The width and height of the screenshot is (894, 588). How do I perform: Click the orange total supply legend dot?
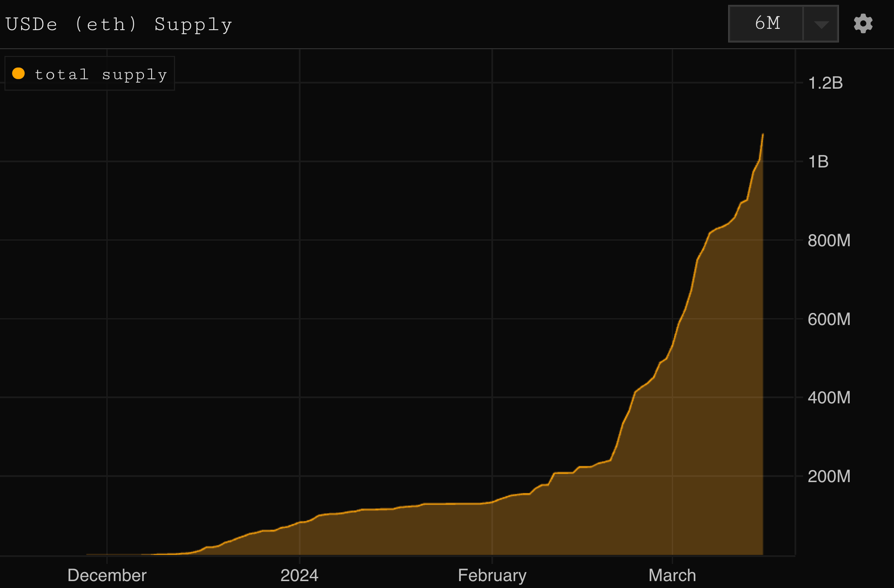click(19, 74)
